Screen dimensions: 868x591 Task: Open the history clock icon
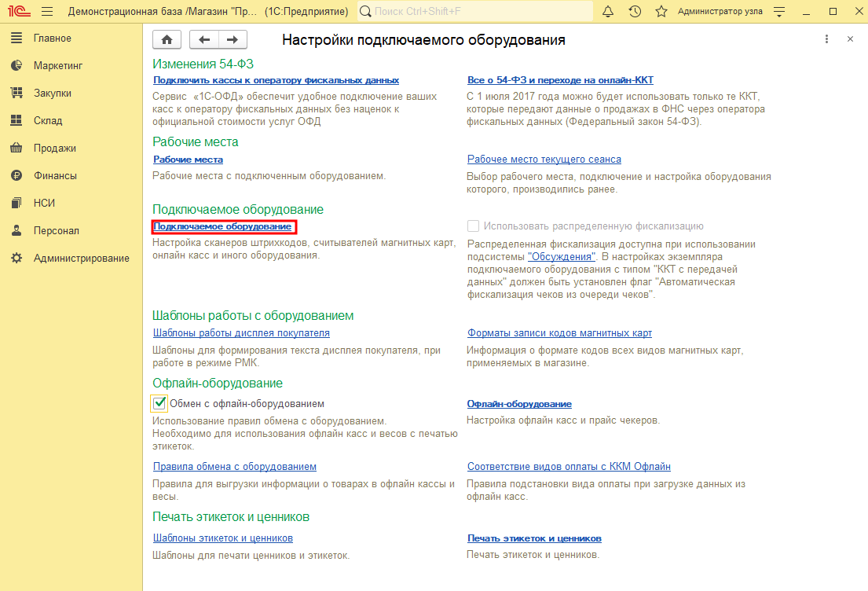click(635, 11)
